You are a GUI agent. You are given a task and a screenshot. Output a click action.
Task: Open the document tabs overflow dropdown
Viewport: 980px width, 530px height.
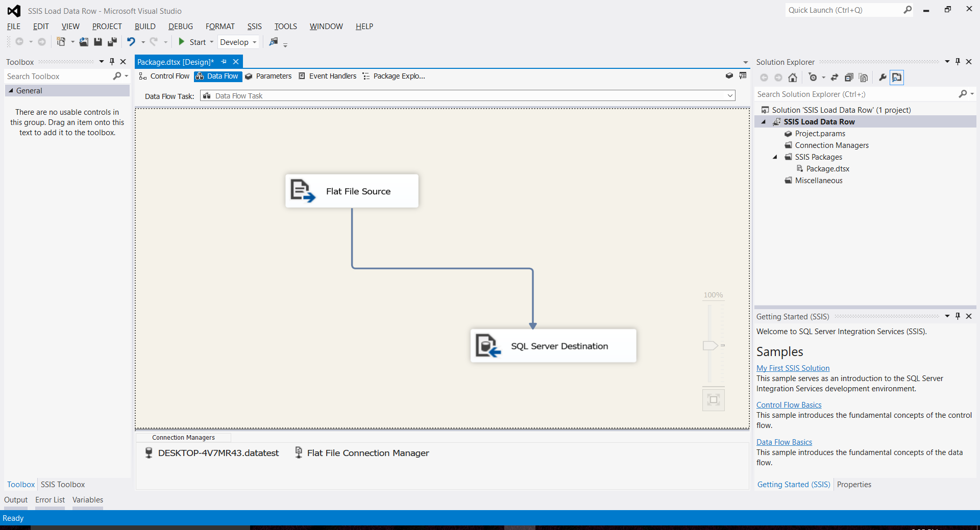(745, 62)
